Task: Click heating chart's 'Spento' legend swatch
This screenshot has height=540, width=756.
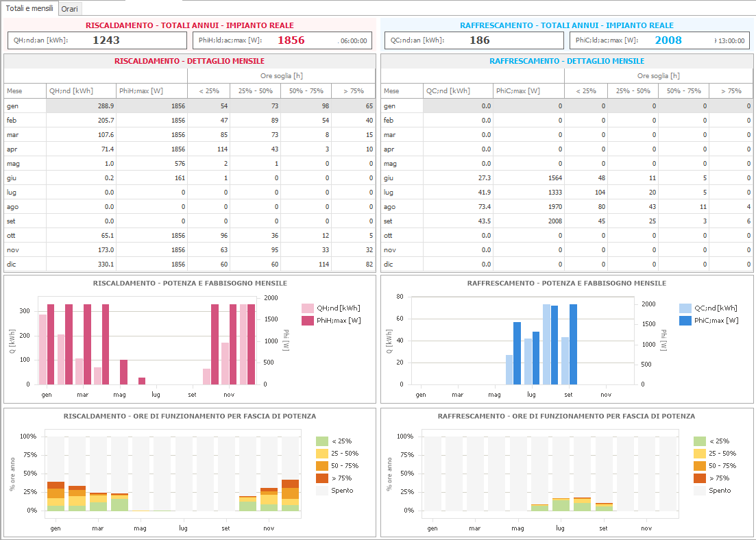Action: click(322, 491)
